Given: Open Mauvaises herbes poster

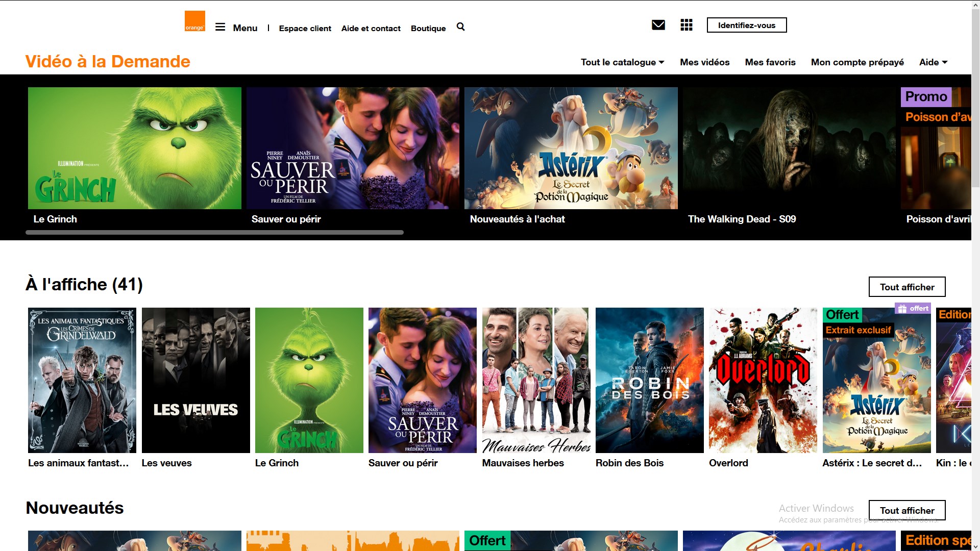Looking at the screenshot, I should (536, 380).
